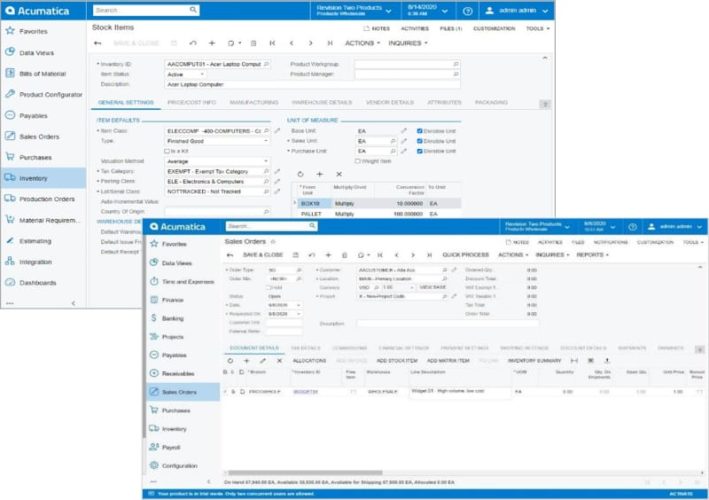Click ADD STOCK ITEM button

coord(397,361)
